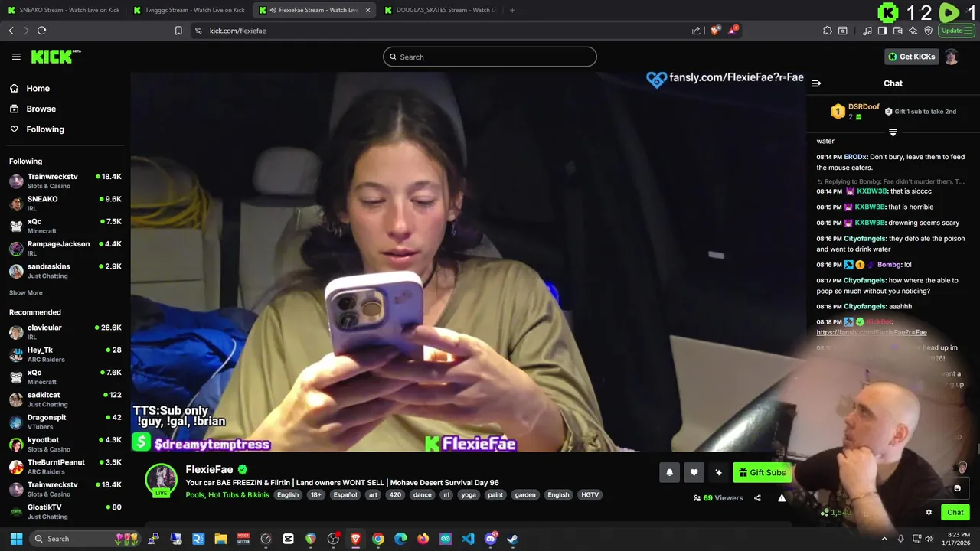
Task: Open the emoji picker in chat
Action: [957, 488]
